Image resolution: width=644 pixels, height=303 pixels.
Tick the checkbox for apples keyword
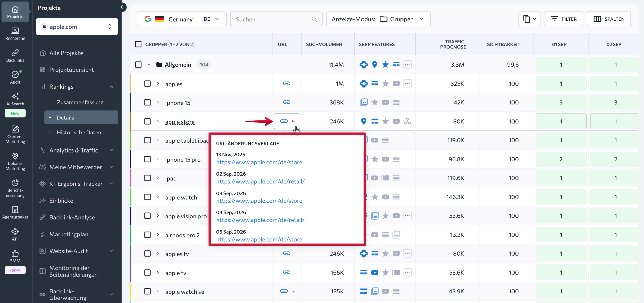[x=147, y=84]
